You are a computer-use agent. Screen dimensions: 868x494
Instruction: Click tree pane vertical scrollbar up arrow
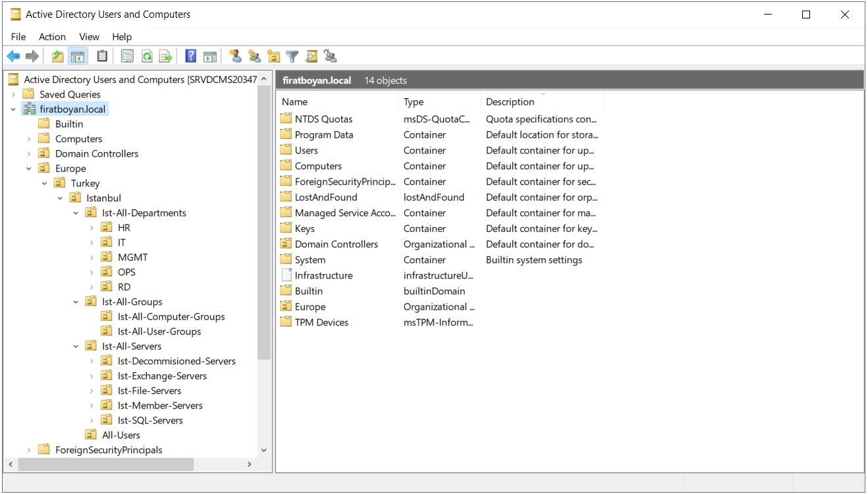(264, 79)
